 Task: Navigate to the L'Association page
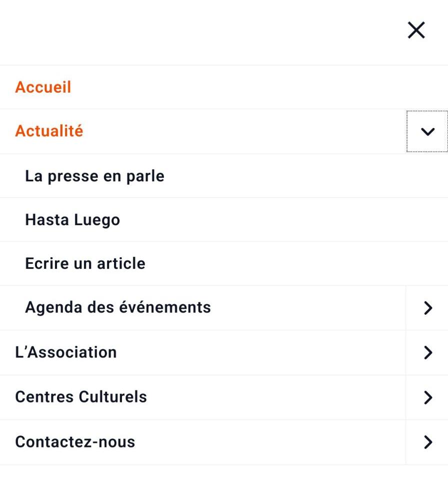pos(66,352)
